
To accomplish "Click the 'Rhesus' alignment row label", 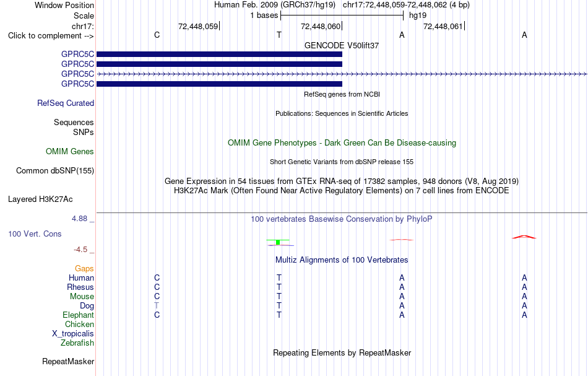I will [80, 287].
